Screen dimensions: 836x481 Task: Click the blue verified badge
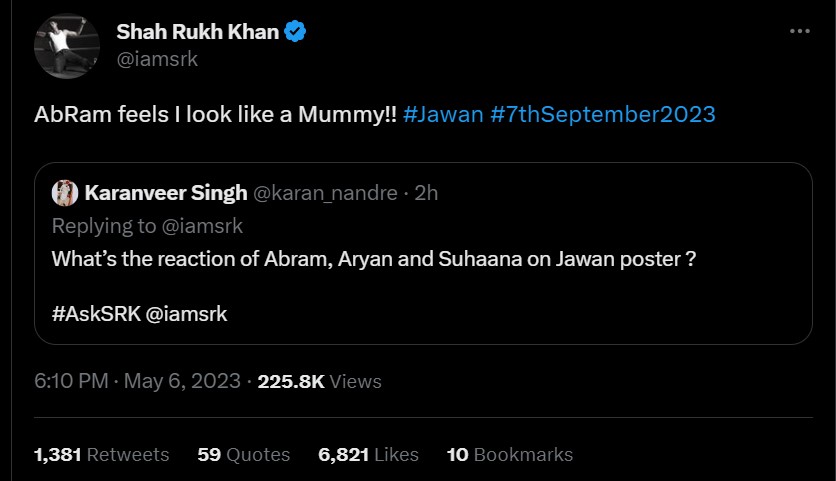tap(296, 33)
